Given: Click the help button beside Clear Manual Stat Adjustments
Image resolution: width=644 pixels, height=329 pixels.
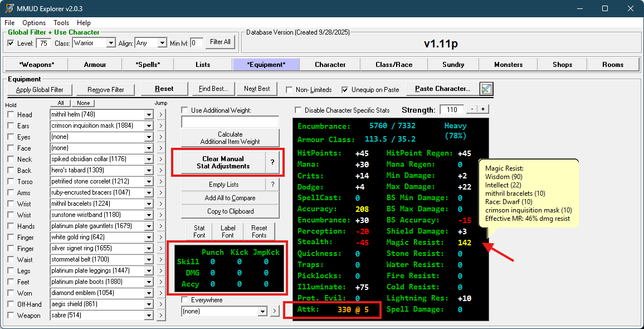Looking at the screenshot, I should click(272, 162).
